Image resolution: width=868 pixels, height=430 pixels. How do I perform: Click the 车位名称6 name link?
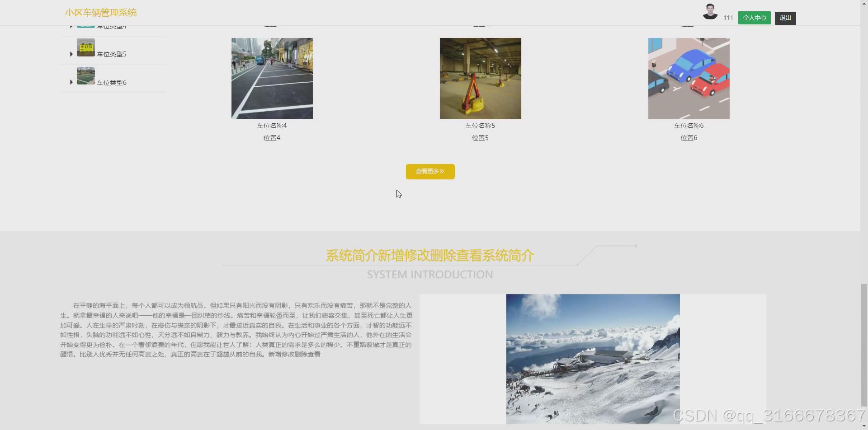click(689, 125)
